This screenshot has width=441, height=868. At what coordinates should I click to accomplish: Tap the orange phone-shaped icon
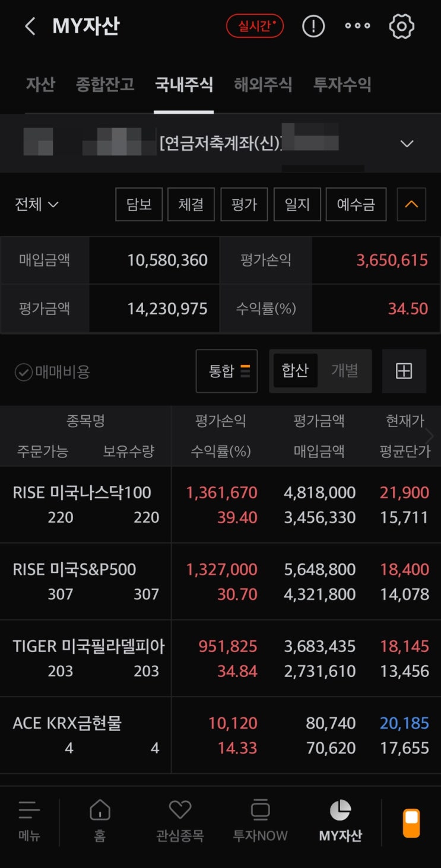411,823
